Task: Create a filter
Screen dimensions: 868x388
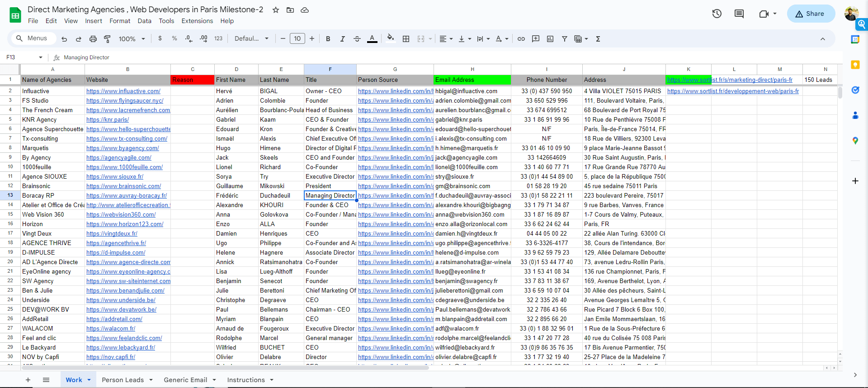Action: (x=565, y=39)
